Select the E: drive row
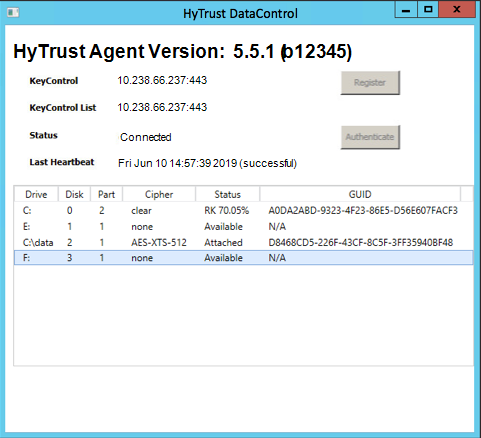481x438 pixels. coord(243,227)
